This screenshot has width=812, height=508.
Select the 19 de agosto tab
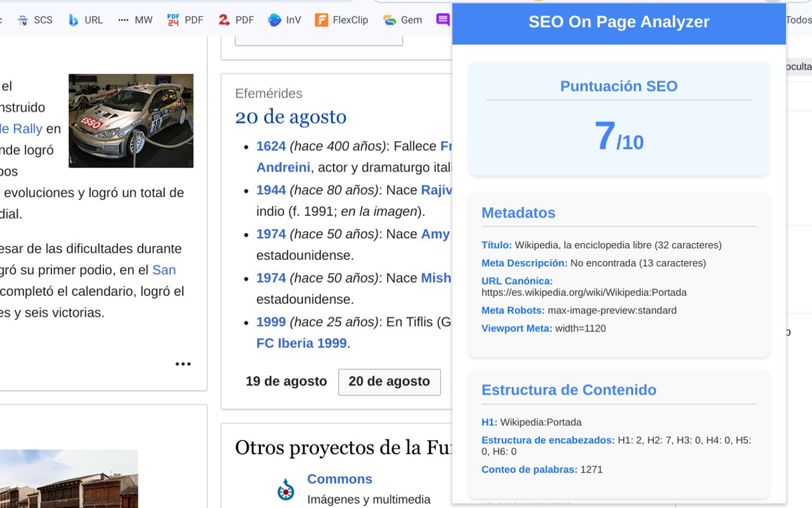pos(286,382)
